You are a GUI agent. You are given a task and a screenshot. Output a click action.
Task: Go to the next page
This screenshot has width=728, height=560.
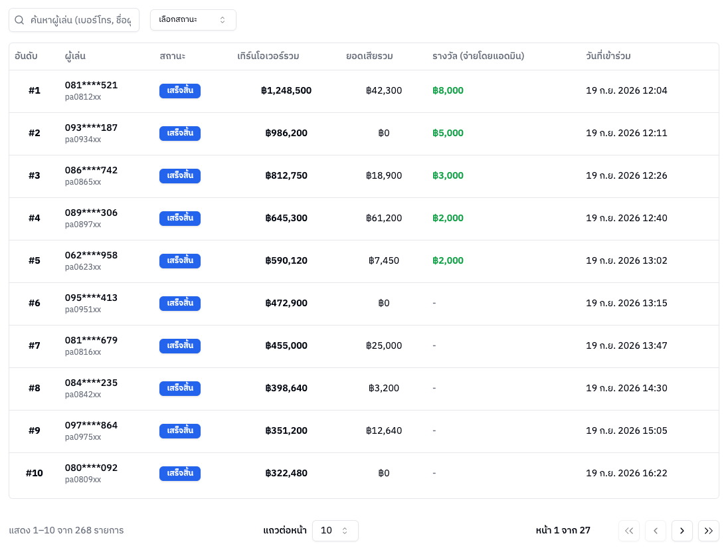point(682,531)
